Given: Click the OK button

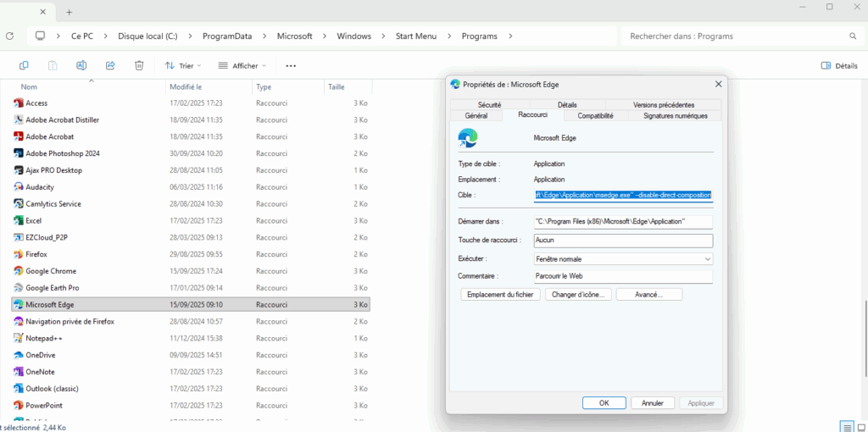Looking at the screenshot, I should [x=604, y=403].
